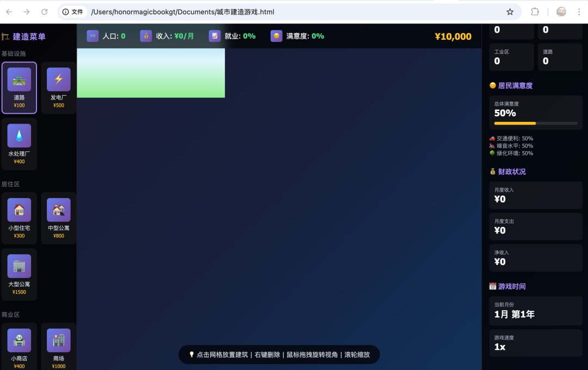Click the 满意度 smiley icon in top bar
Image resolution: width=588 pixels, height=370 pixels.
[275, 36]
